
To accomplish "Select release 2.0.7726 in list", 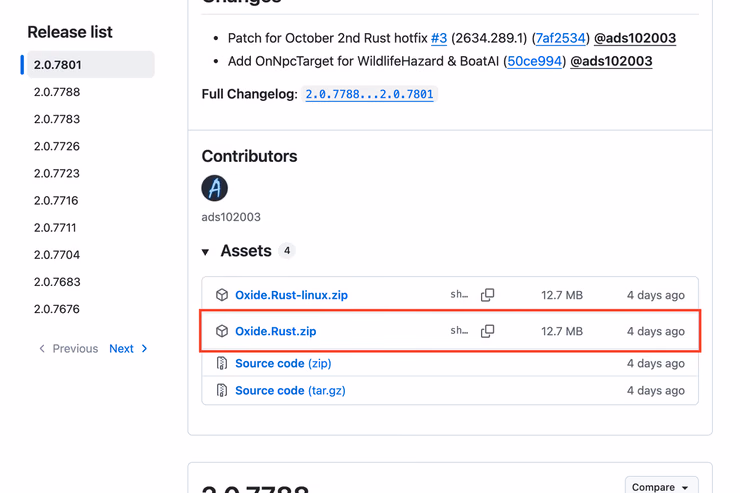I will tap(57, 146).
